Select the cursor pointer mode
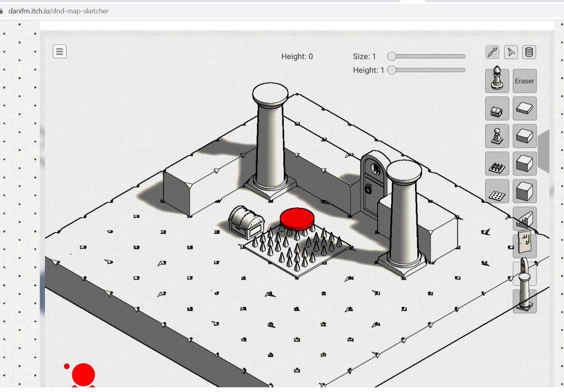Screen dimensions: 564x392 coord(511,52)
